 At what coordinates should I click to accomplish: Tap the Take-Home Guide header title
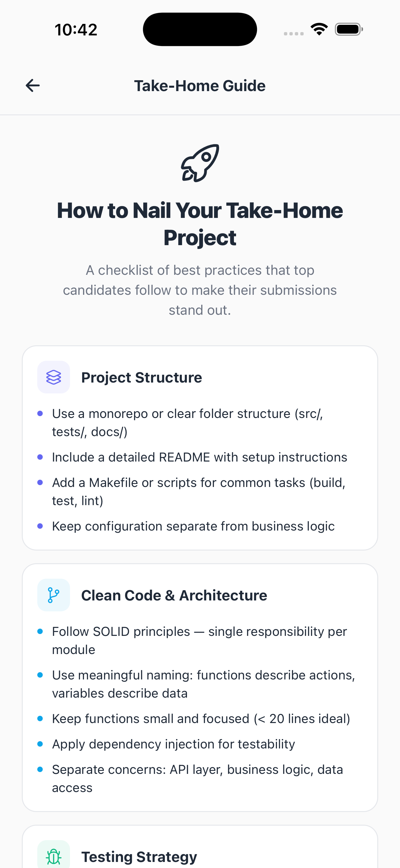pos(200,86)
